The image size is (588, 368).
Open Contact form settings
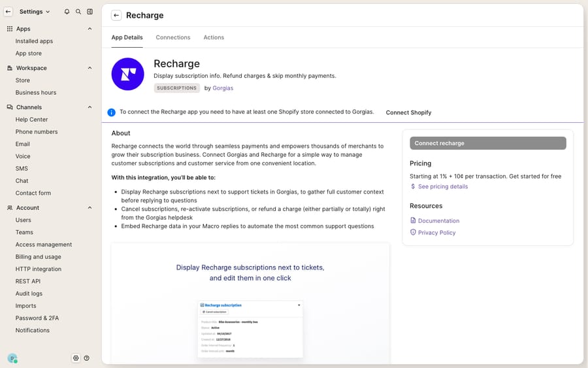pyautogui.click(x=33, y=193)
